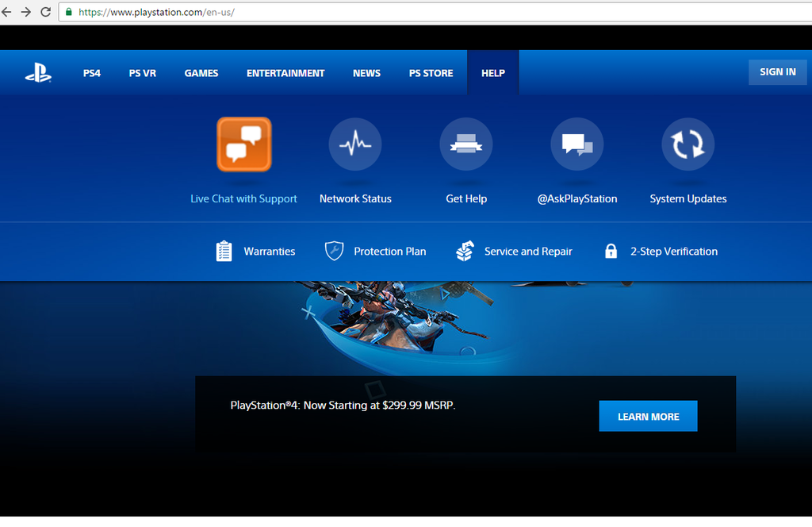Click the PlayStation logo icon

click(38, 73)
